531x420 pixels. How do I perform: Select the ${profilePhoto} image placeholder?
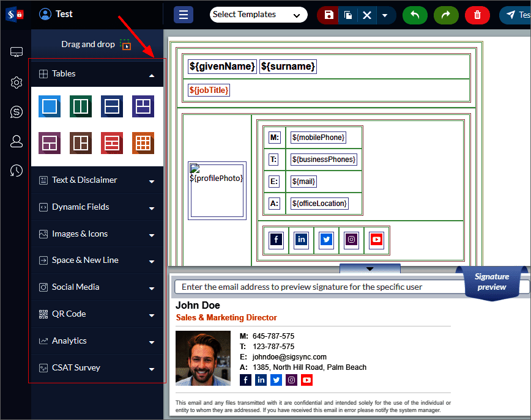point(217,191)
